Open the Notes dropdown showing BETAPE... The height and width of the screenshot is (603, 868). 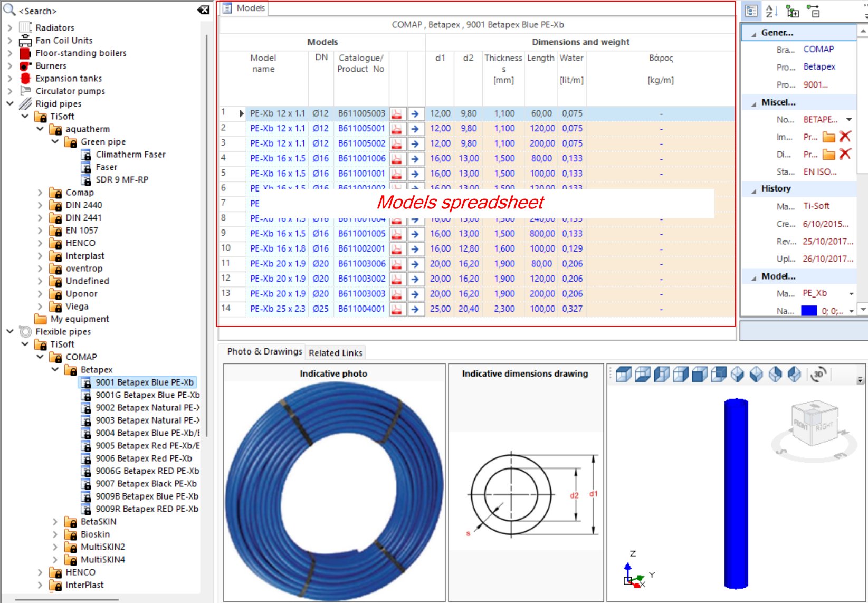point(850,119)
